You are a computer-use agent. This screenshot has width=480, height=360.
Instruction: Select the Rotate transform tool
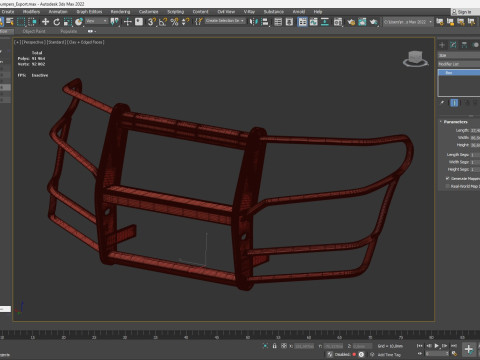click(57, 22)
